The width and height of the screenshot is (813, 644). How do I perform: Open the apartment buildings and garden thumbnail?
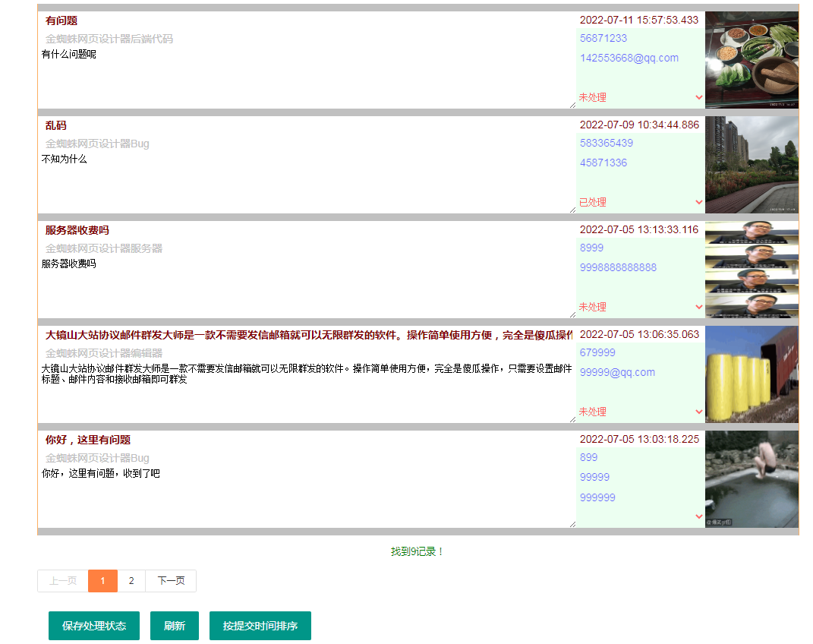click(x=752, y=165)
